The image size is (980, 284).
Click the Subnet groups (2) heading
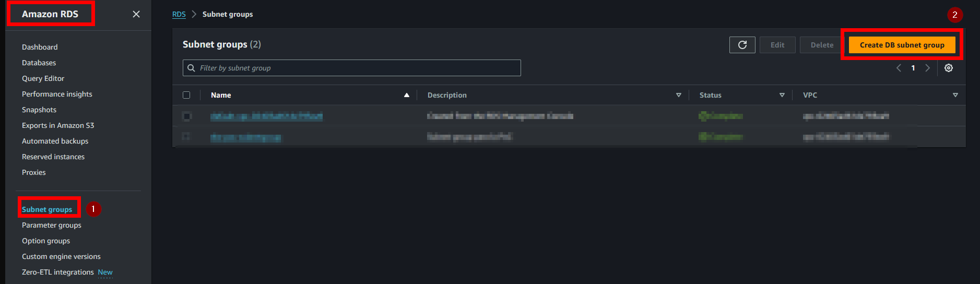click(x=222, y=44)
